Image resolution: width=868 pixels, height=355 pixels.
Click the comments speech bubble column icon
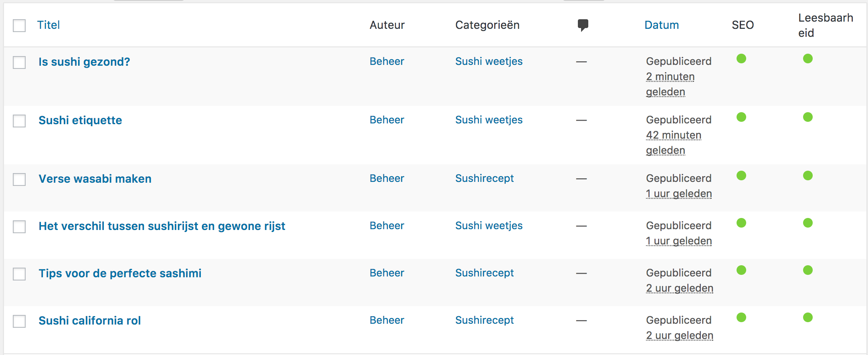coord(583,25)
